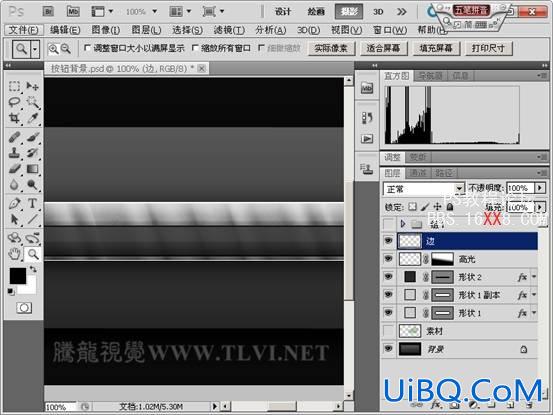The image size is (553, 415).
Task: Launch Adobe Bridge from top bar
Action: [48, 11]
